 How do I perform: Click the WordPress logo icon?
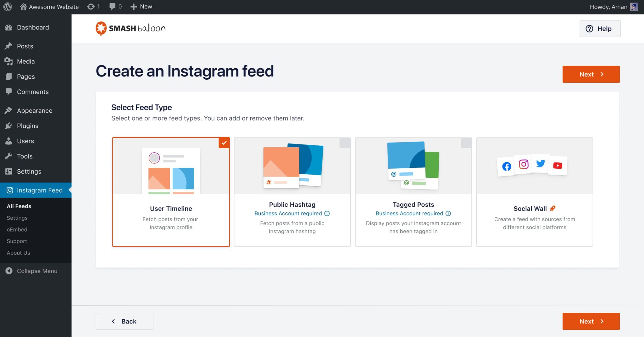click(x=8, y=7)
